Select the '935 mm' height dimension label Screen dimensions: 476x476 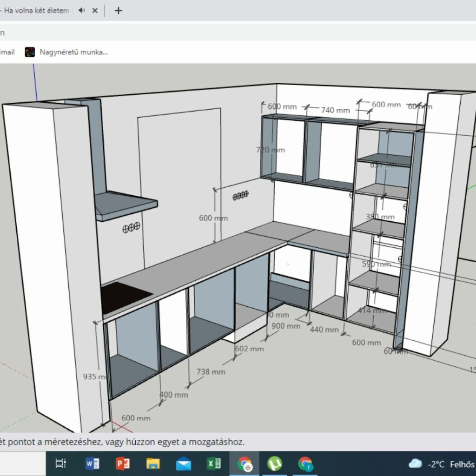tap(95, 377)
